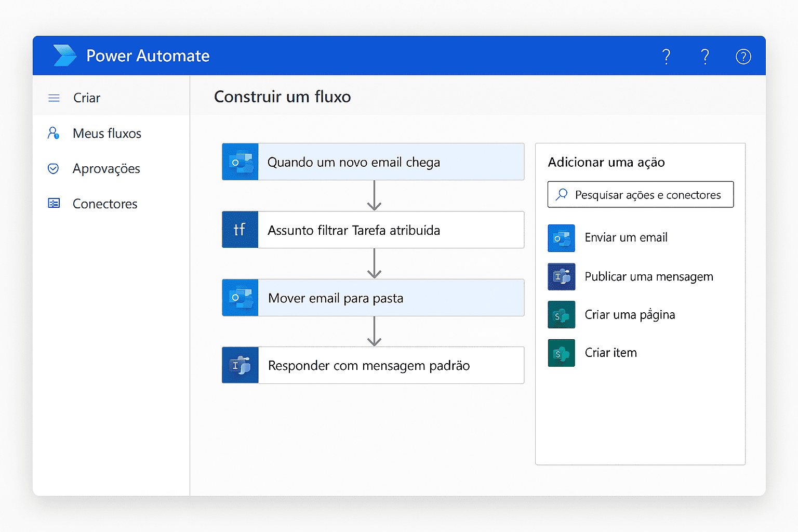Image resolution: width=798 pixels, height=532 pixels.
Task: Open help using the circled question mark
Action: (x=743, y=56)
